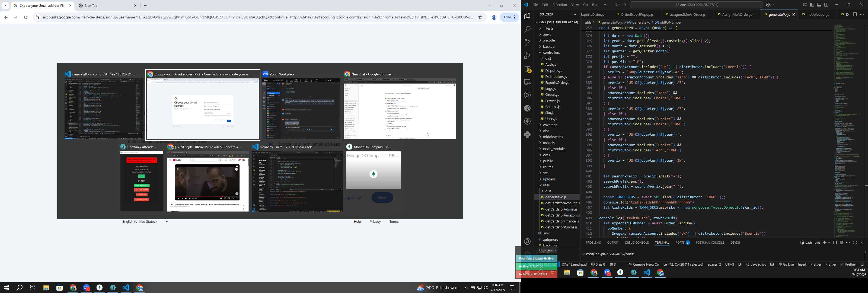Open launch profile dropdown beside new terminal
Viewport: 868px width, 293px height.
click(x=829, y=243)
